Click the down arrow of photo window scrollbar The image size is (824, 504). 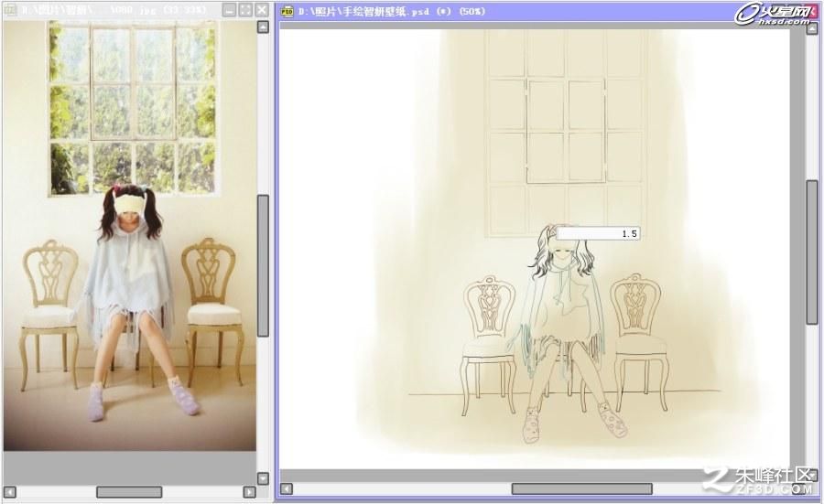[263, 478]
